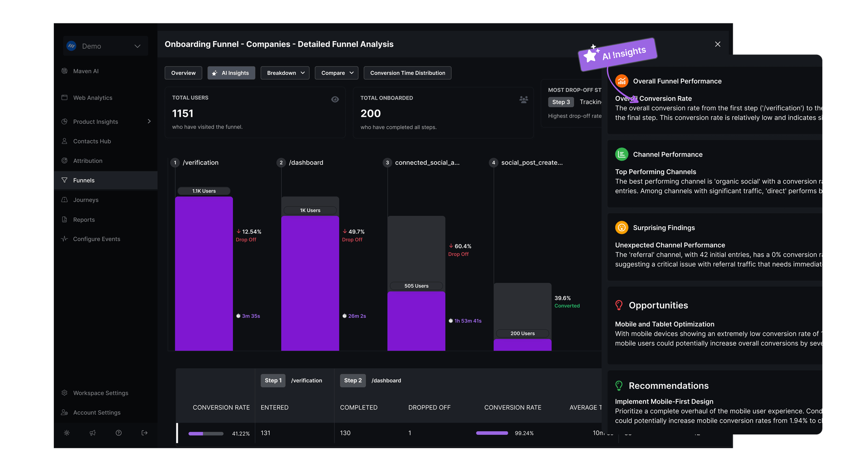The height and width of the screenshot is (472, 868).
Task: Open Configure Events
Action: tap(97, 239)
